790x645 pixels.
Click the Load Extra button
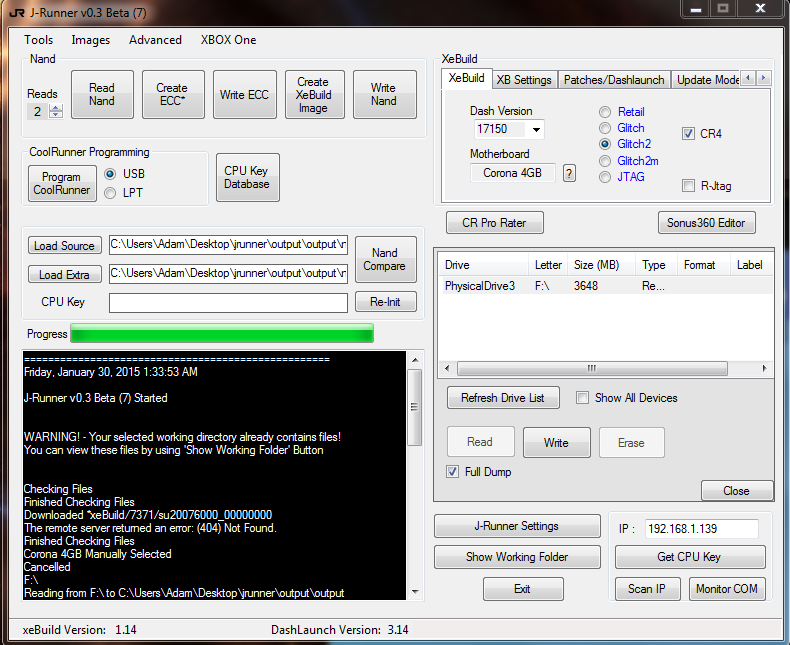64,274
